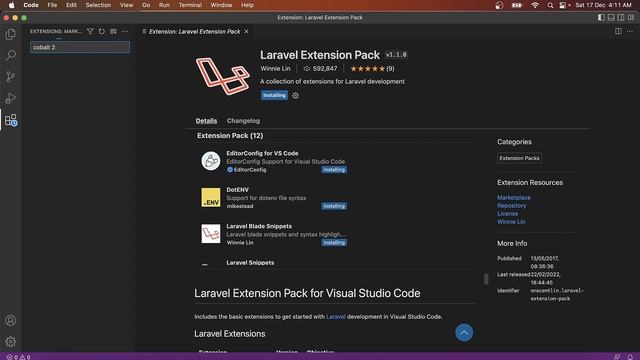Click Installing button for DotENV
Viewport: 640px width, 360px height.
pyautogui.click(x=334, y=206)
